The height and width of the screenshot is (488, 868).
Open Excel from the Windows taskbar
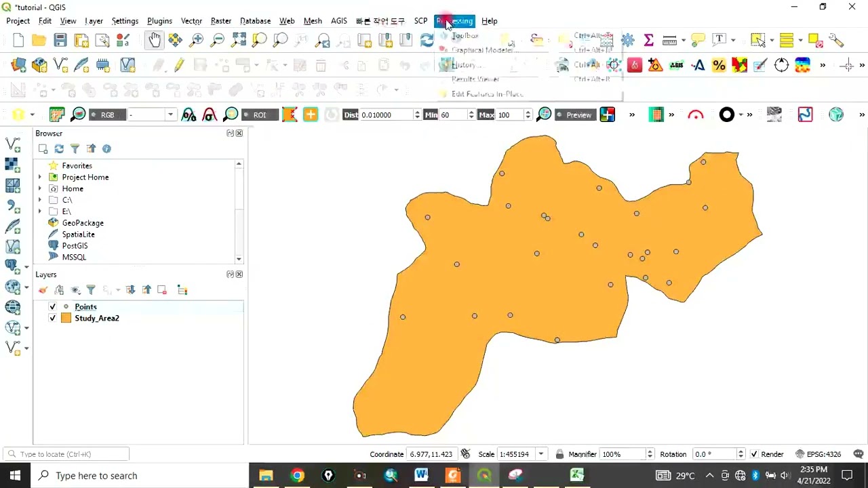(x=577, y=475)
